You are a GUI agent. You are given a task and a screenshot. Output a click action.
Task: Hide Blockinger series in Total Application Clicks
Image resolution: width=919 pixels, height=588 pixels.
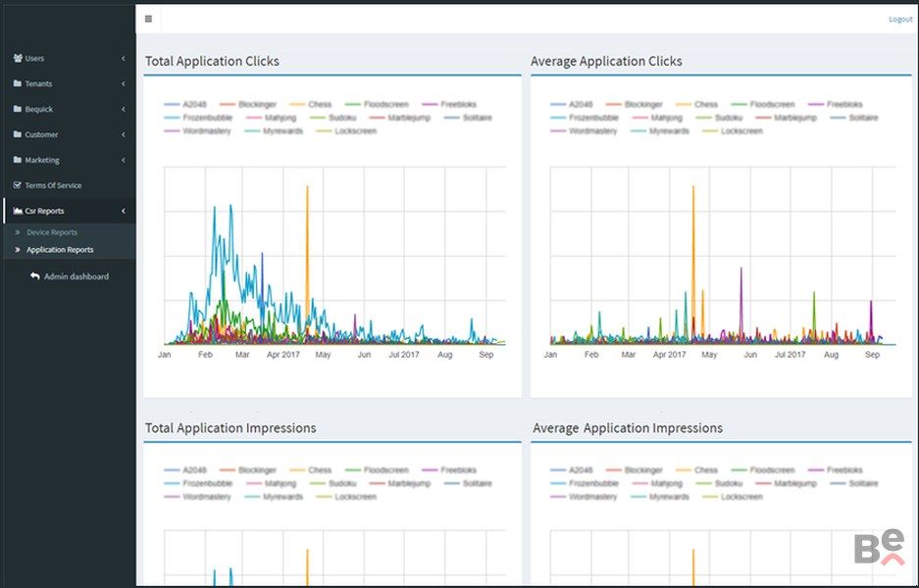(248, 104)
